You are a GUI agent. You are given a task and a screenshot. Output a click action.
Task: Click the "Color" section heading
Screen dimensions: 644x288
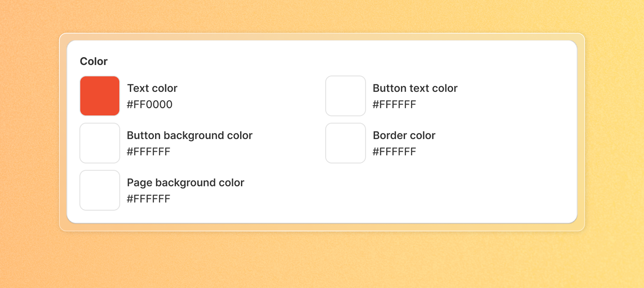(94, 61)
